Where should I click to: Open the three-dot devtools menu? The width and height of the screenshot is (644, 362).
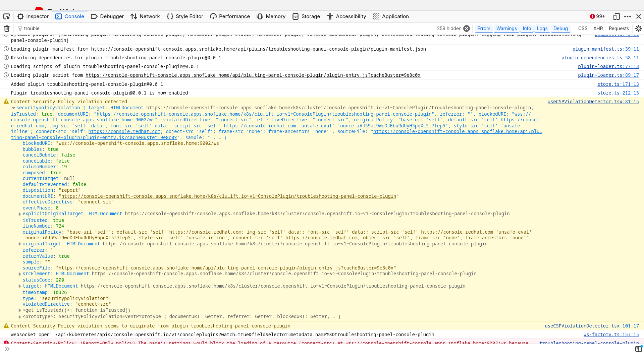[628, 16]
